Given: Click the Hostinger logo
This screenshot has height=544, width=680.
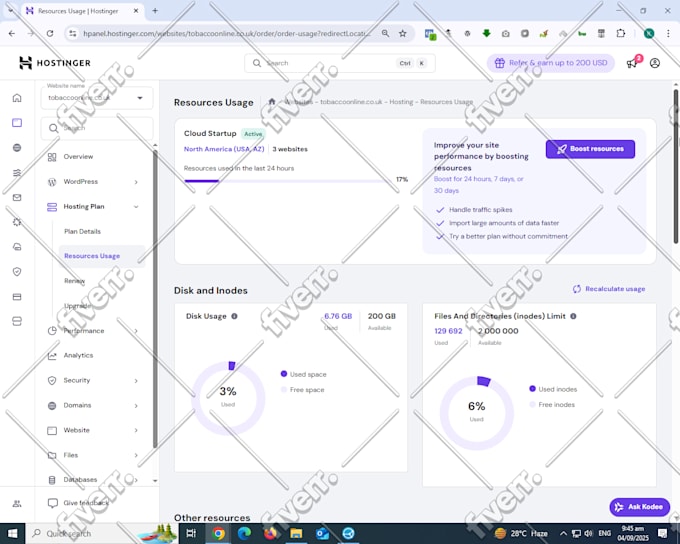Looking at the screenshot, I should (55, 63).
